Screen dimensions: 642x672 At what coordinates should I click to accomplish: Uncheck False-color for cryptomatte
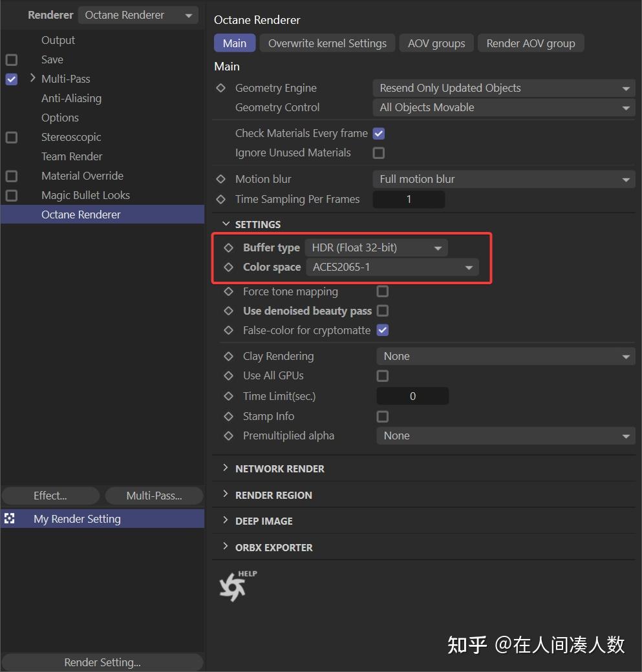[382, 330]
